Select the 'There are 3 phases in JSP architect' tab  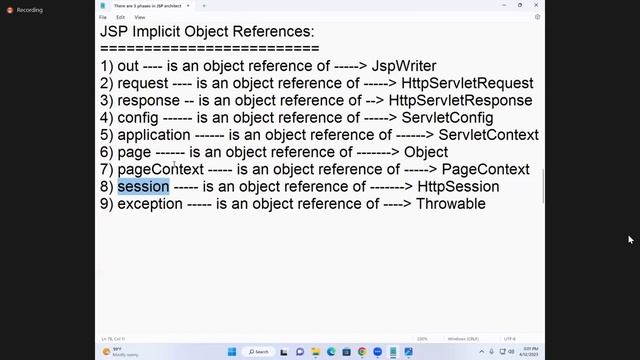tap(147, 6)
